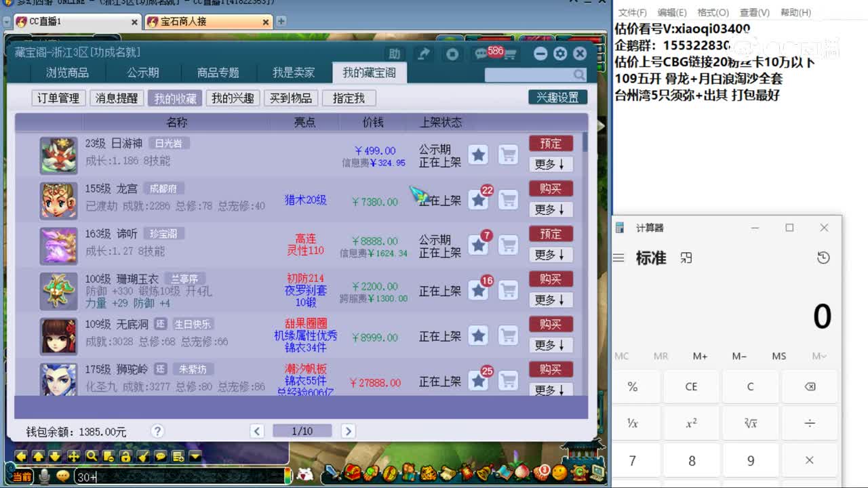Screen dimensions: 868x488
Task: Expand 更多 options for the 龙宫 listing
Action: coord(551,209)
